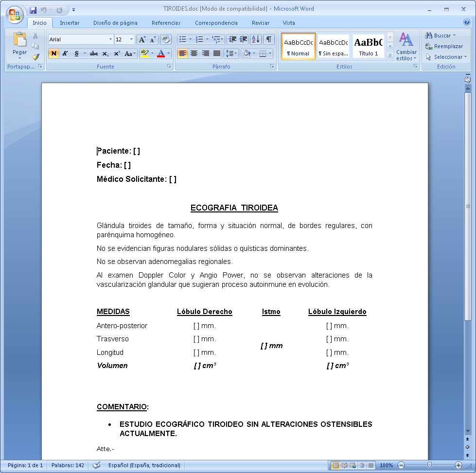The width and height of the screenshot is (476, 473).
Task: Open the Office button menu
Action: coord(15,15)
